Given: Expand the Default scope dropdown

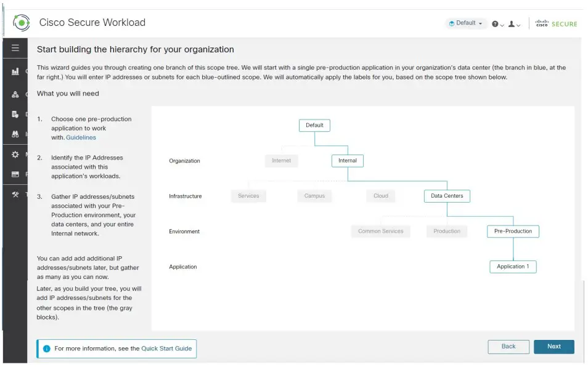Looking at the screenshot, I should pyautogui.click(x=466, y=23).
